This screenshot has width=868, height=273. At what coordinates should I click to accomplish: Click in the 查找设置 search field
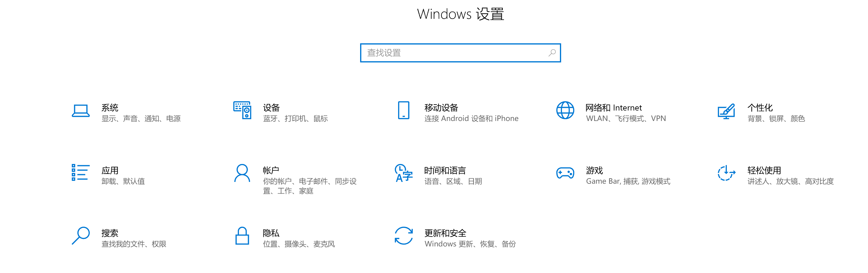(460, 53)
